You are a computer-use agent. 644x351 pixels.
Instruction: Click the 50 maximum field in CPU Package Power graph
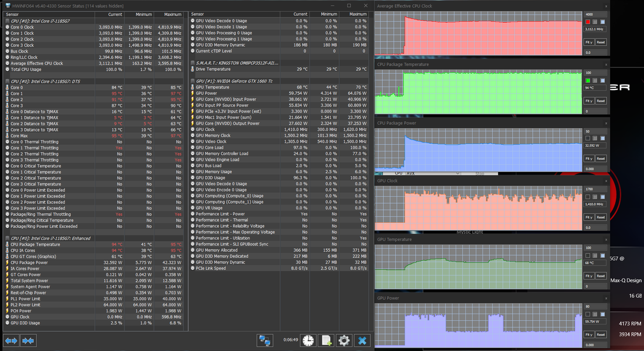click(595, 132)
